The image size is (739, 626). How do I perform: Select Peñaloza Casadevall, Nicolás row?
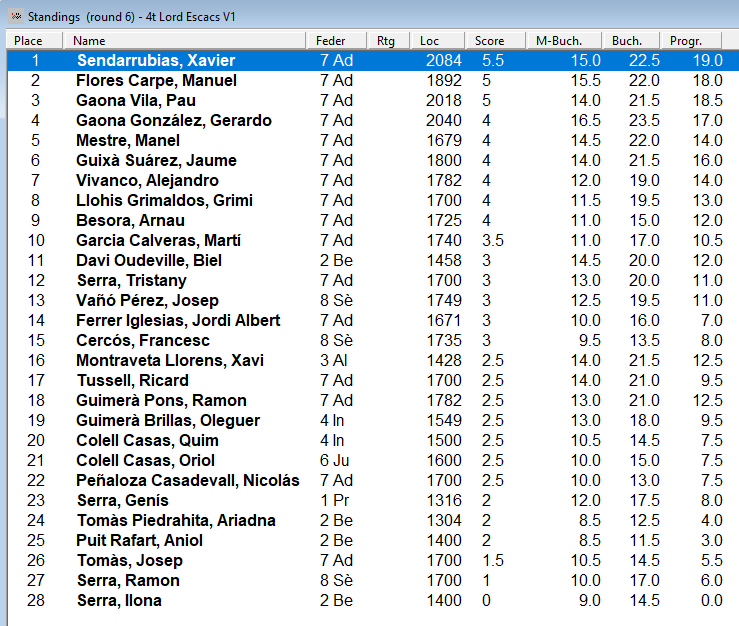coord(187,481)
